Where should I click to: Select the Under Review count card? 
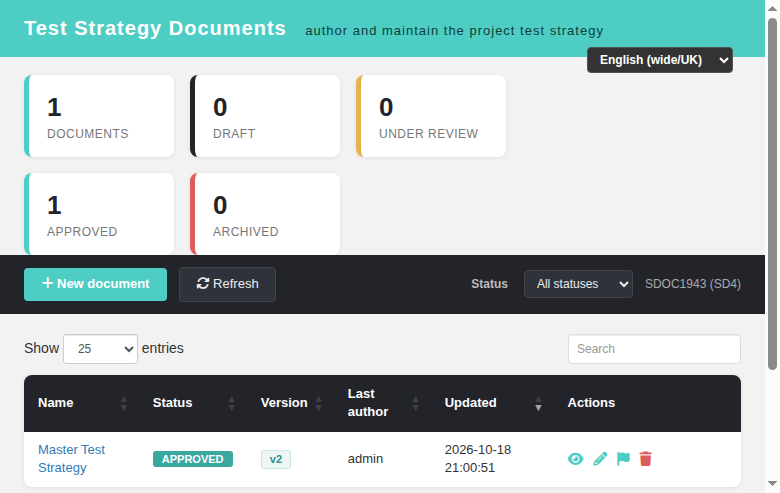click(x=431, y=116)
